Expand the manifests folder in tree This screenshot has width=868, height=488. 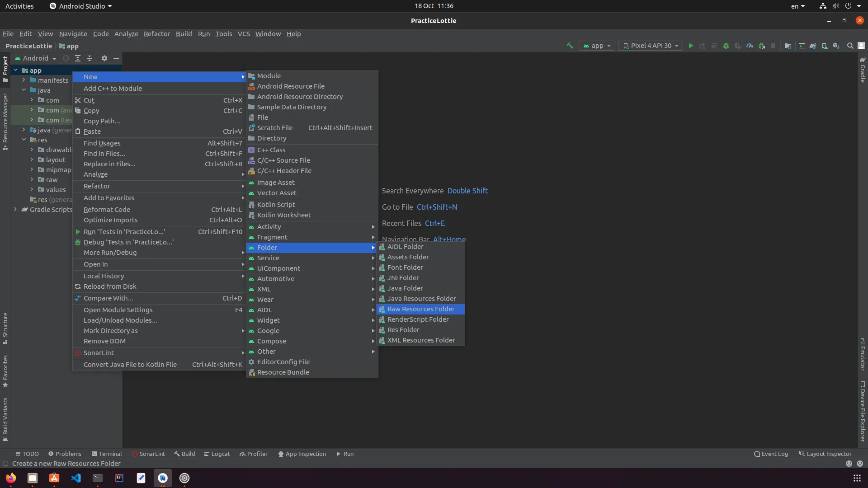click(24, 80)
